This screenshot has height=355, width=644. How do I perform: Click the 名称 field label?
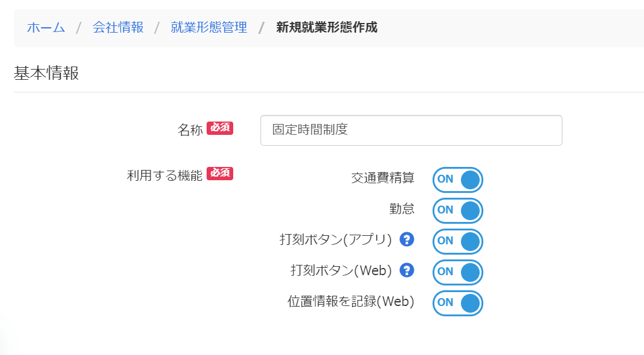pyautogui.click(x=190, y=130)
